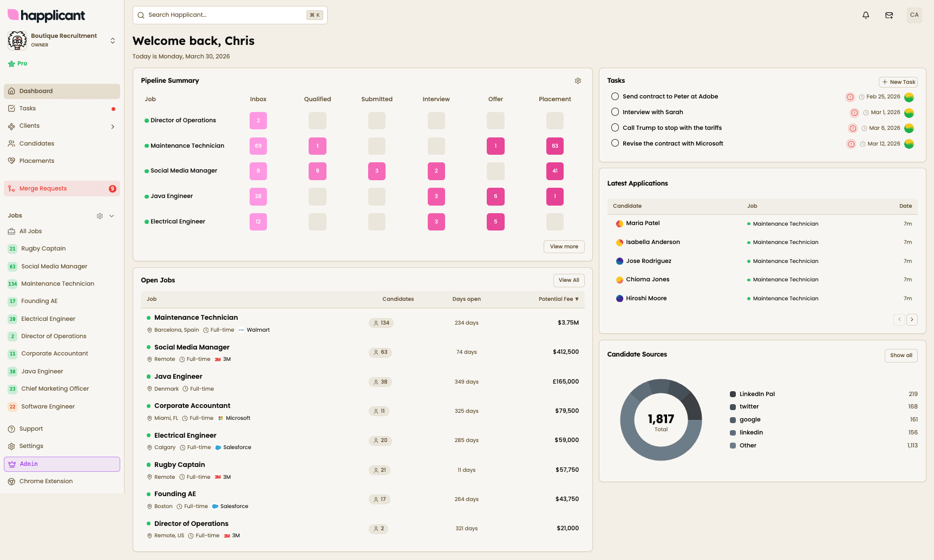Screen dimensions: 934x560
Task: Click Electrical Engineer Offer cell showing 5
Action: [x=495, y=222]
